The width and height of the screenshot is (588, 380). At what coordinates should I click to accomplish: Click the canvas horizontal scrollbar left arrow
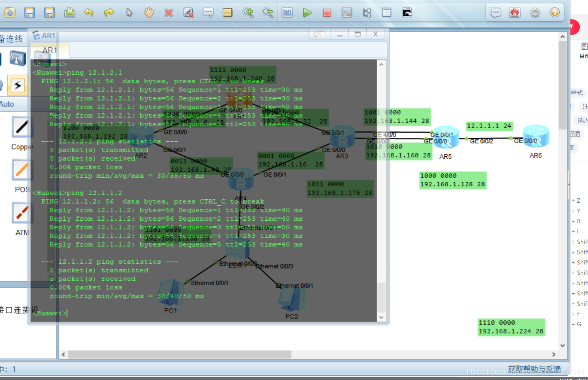(x=64, y=355)
